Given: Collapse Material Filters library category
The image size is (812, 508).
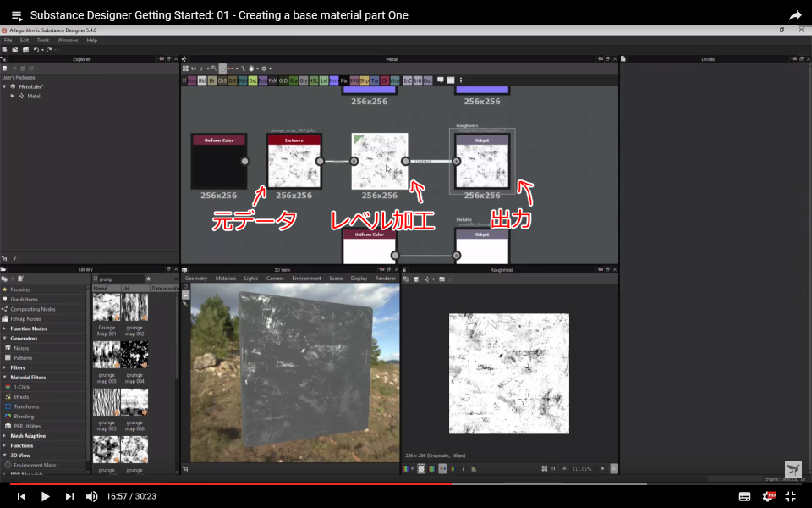Looking at the screenshot, I should pos(5,378).
